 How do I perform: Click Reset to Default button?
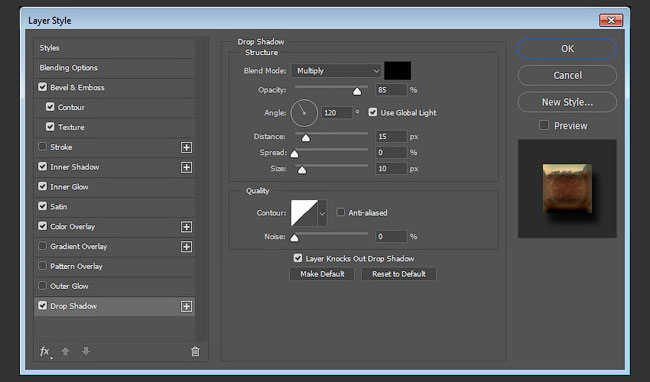point(399,274)
